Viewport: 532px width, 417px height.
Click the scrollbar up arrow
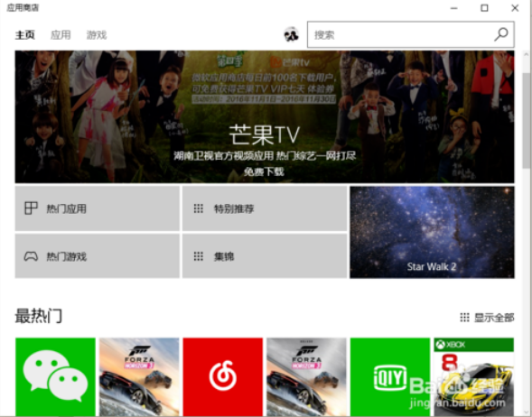[x=527, y=54]
